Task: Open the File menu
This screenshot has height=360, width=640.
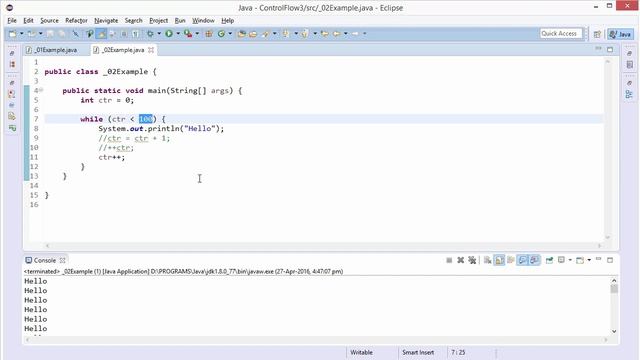Action: pyautogui.click(x=12, y=20)
